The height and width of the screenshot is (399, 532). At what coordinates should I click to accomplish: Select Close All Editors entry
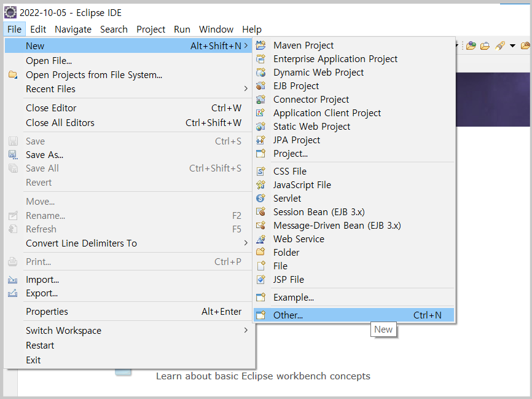pos(128,123)
